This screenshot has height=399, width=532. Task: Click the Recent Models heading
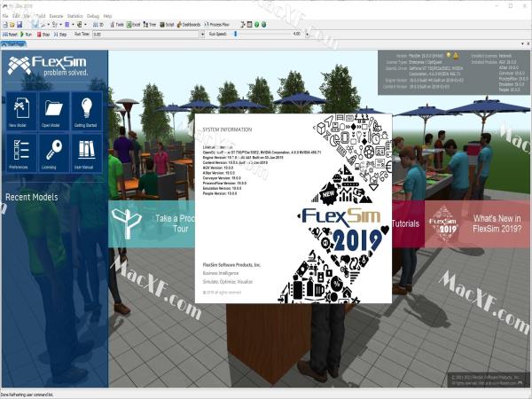coord(32,197)
